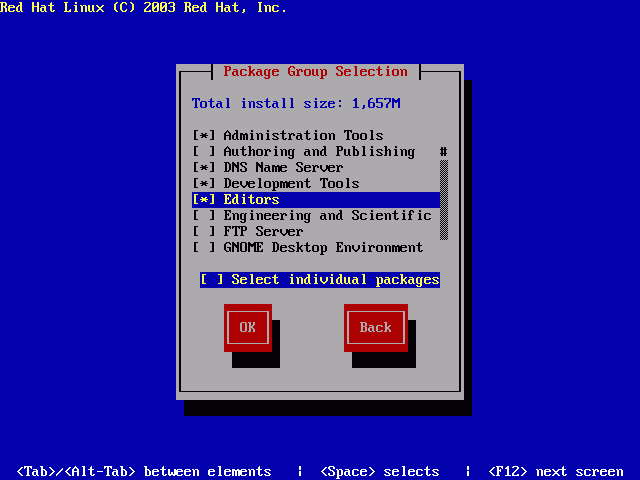This screenshot has height=480, width=640.
Task: Select the GNOME Desktop Environment group
Action: click(203, 247)
